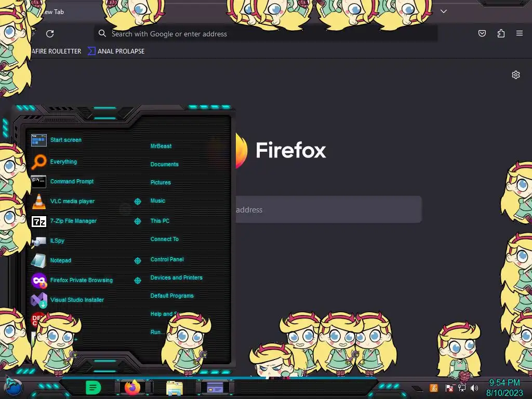Open the green chat app on taskbar
532x399 pixels.
click(x=94, y=388)
